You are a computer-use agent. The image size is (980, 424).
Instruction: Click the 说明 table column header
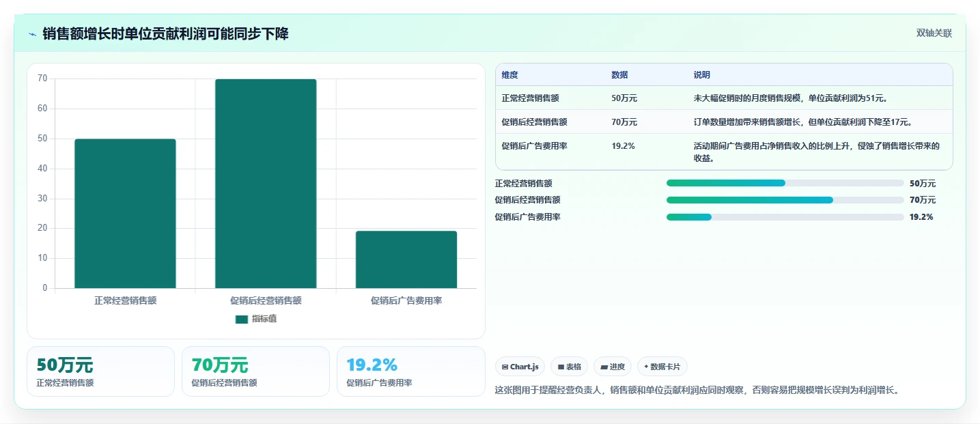701,75
